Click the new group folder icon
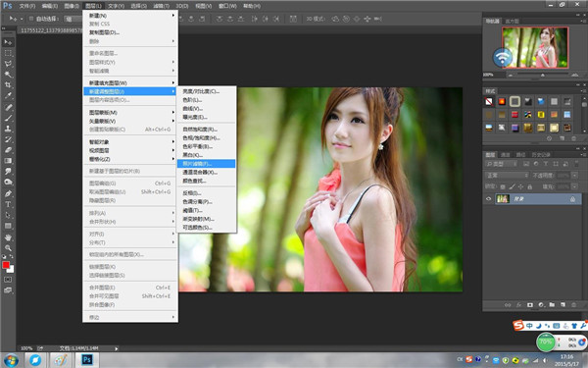The width and height of the screenshot is (588, 368). pos(552,305)
